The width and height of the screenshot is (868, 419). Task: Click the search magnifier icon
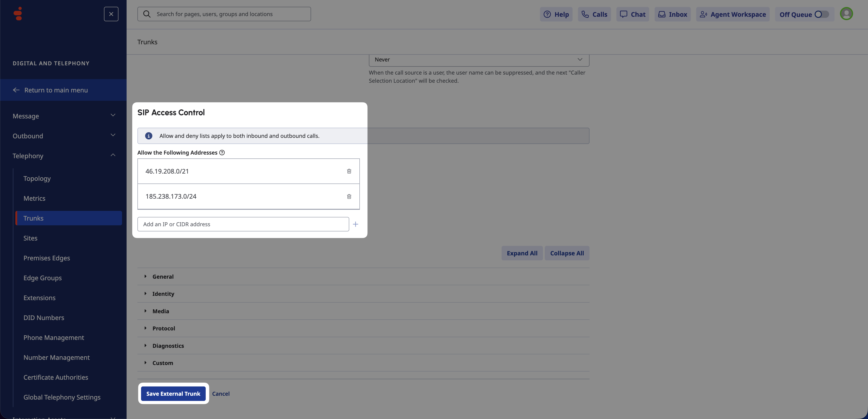click(147, 14)
